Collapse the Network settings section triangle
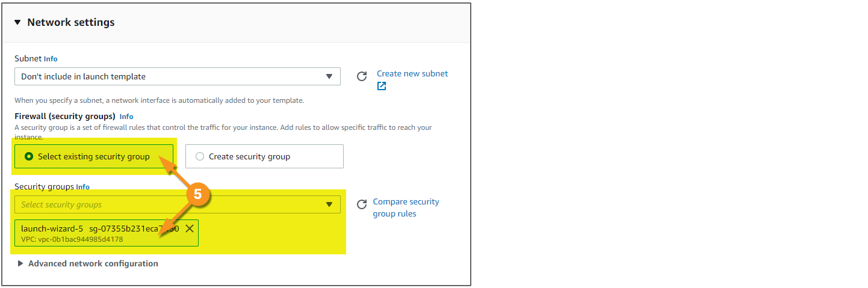Image resolution: width=868 pixels, height=288 pixels. click(17, 23)
